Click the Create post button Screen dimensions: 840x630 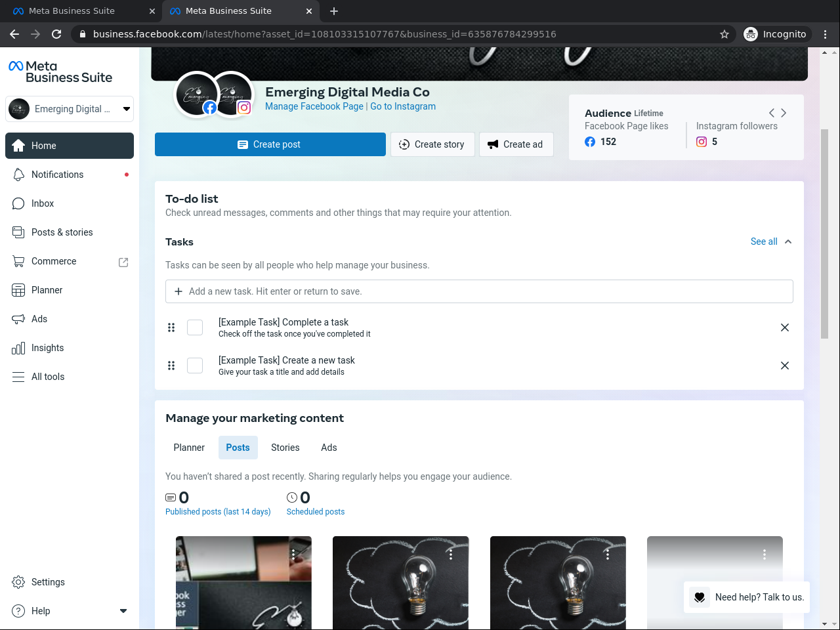[x=270, y=144]
